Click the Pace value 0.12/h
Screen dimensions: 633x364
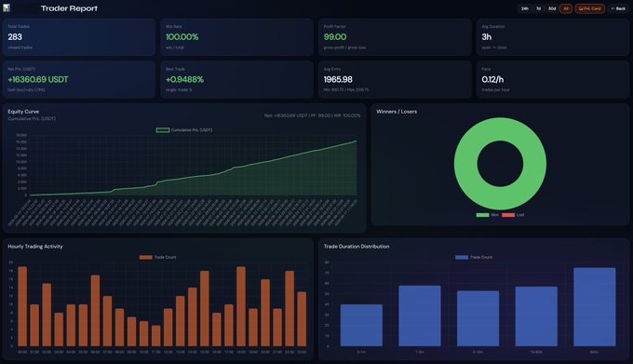click(x=492, y=79)
